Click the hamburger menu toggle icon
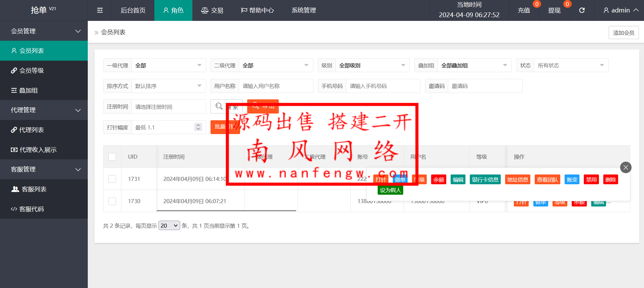 [x=100, y=10]
